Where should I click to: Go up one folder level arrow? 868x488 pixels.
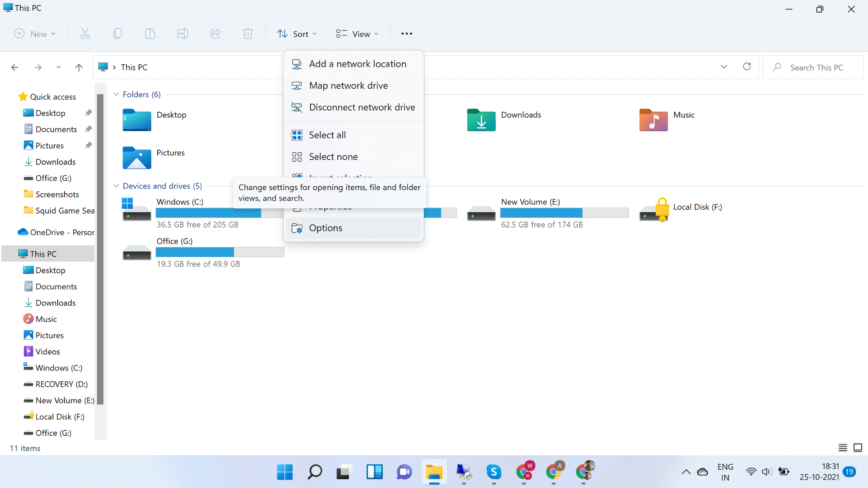[x=79, y=67]
